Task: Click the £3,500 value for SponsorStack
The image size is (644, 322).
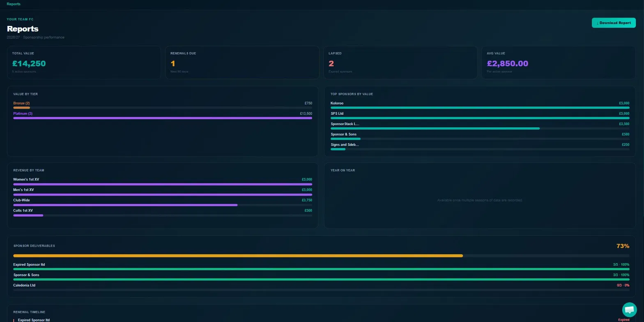Action: pos(624,123)
